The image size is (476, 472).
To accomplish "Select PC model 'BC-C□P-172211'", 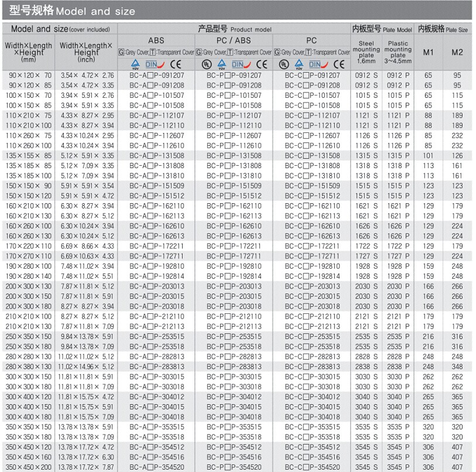I will pyautogui.click(x=313, y=246).
